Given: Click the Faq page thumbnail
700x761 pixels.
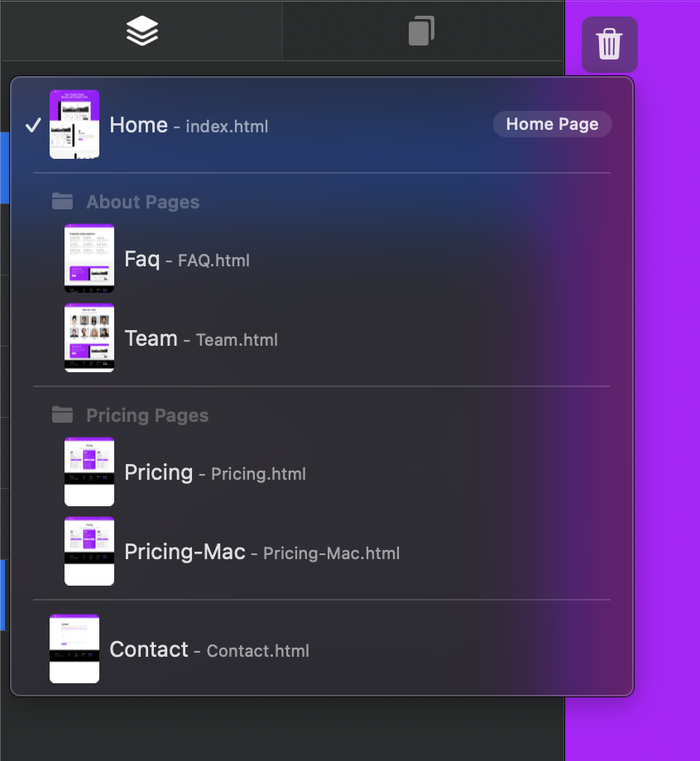Looking at the screenshot, I should [89, 258].
